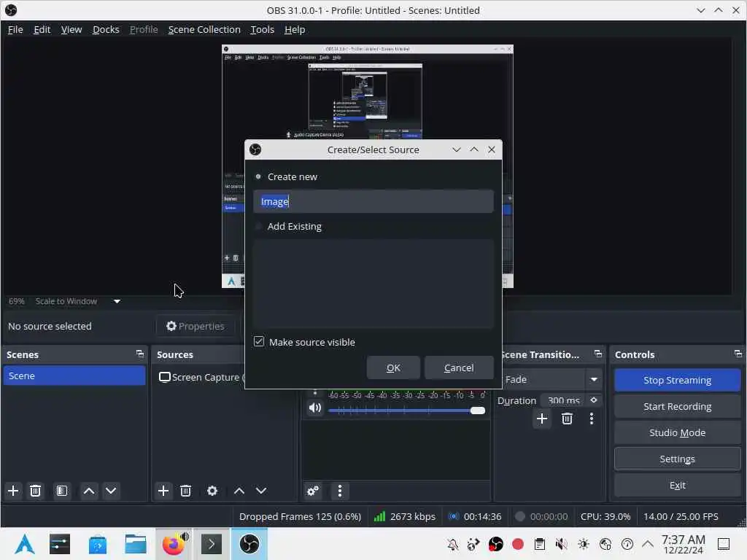Remove selected source trash icon
The image size is (747, 560).
(186, 491)
